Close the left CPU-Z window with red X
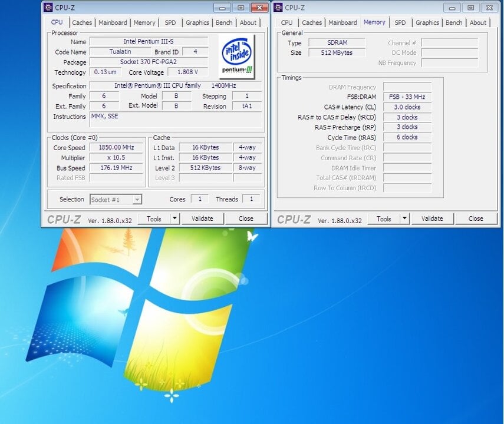Screen dimensions: 504x424 coord(260,8)
